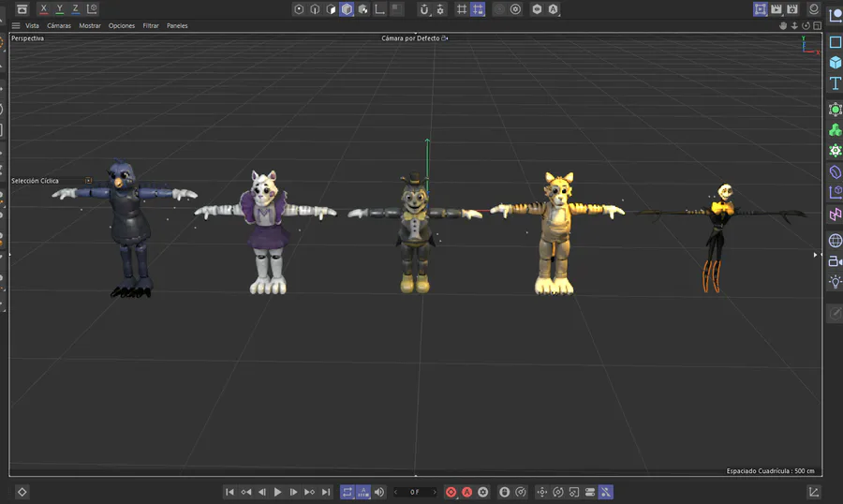This screenshot has height=504, width=843.
Task: Toggle workplane grid icon
Action: point(462,9)
